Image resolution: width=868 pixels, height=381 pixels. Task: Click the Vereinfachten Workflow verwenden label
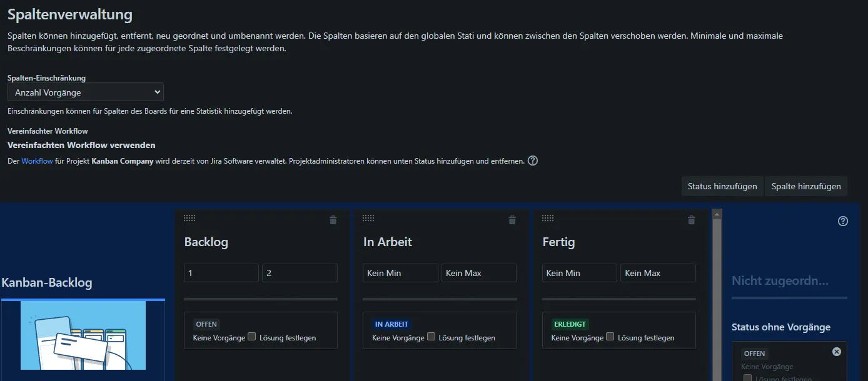(81, 145)
